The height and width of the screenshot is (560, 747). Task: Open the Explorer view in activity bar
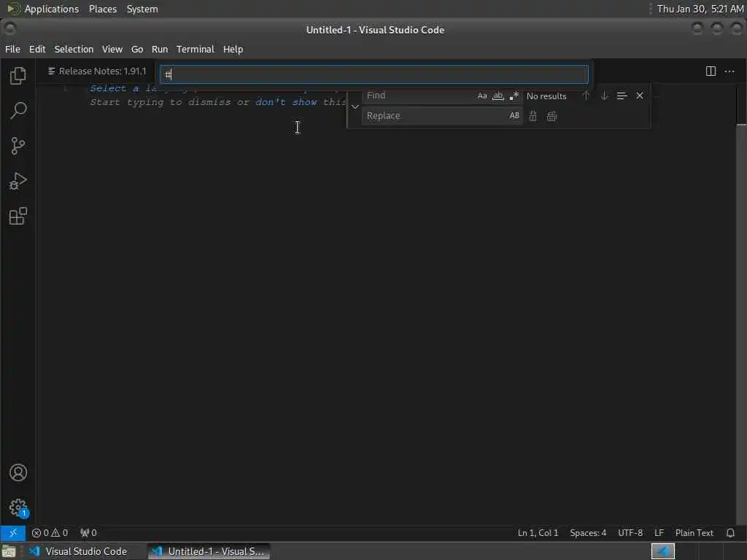click(18, 75)
